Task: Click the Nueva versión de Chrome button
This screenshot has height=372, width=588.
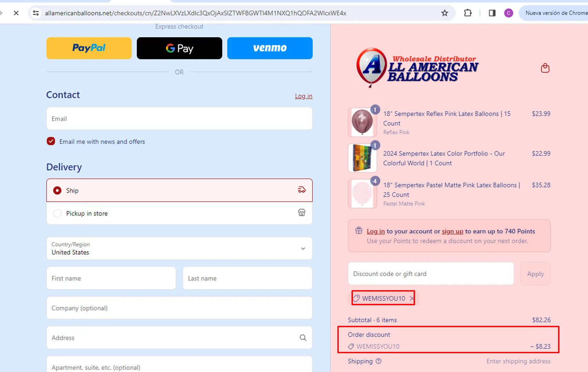Action: 556,13
